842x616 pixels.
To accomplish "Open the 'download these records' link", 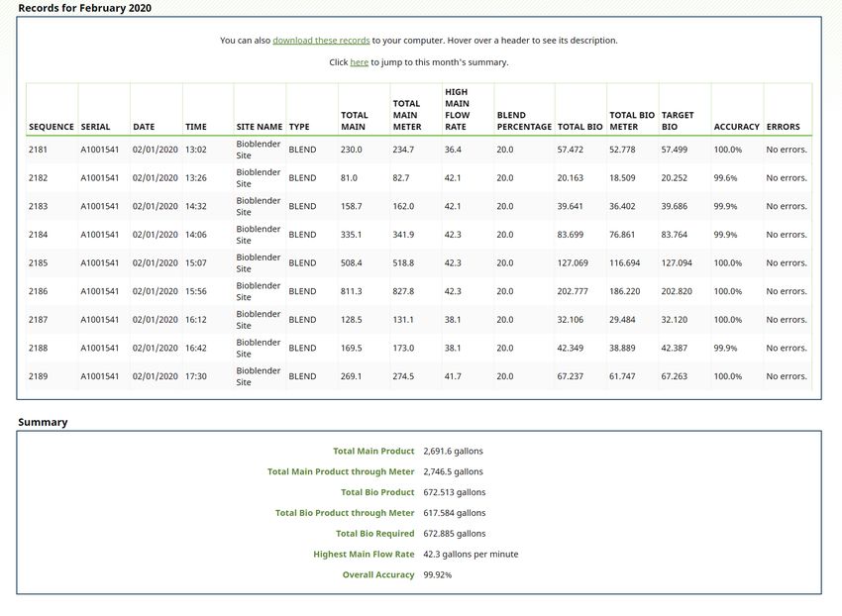I will pos(321,41).
